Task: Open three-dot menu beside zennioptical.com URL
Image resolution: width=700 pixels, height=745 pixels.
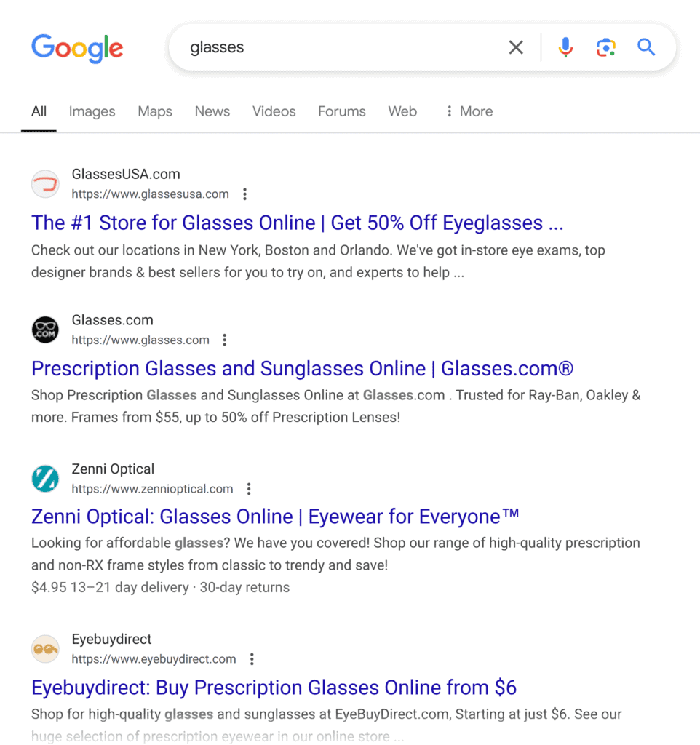Action: click(249, 489)
